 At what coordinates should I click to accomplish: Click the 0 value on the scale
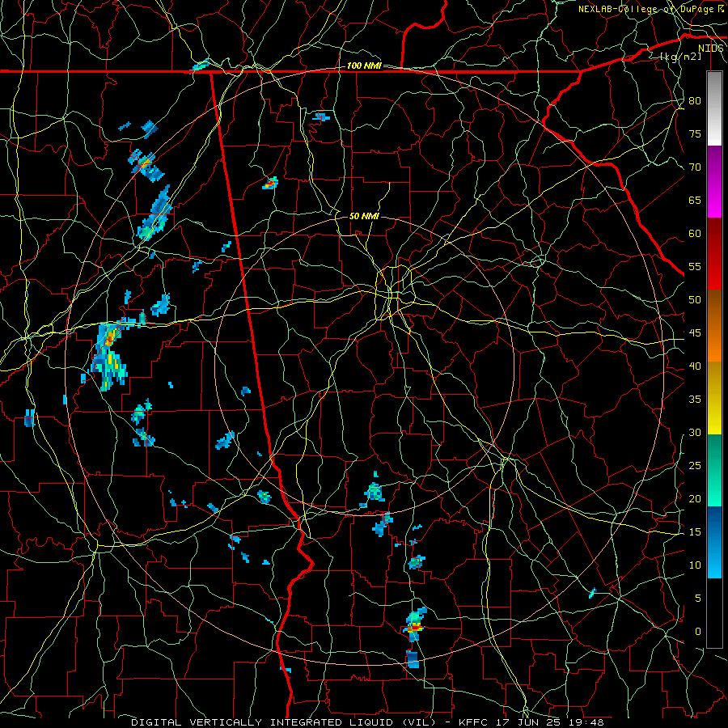tap(698, 632)
